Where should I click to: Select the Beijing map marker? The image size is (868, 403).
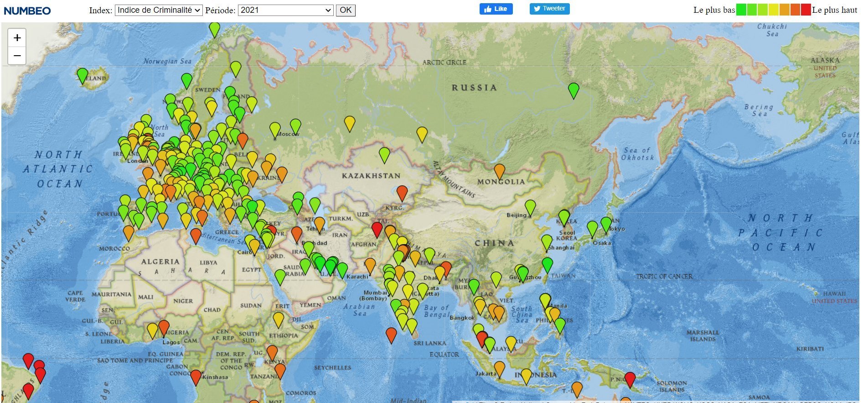pos(530,208)
